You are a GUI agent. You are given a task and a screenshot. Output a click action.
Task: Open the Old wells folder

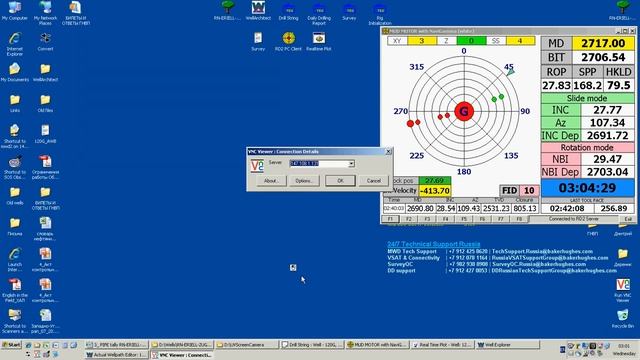[15, 196]
